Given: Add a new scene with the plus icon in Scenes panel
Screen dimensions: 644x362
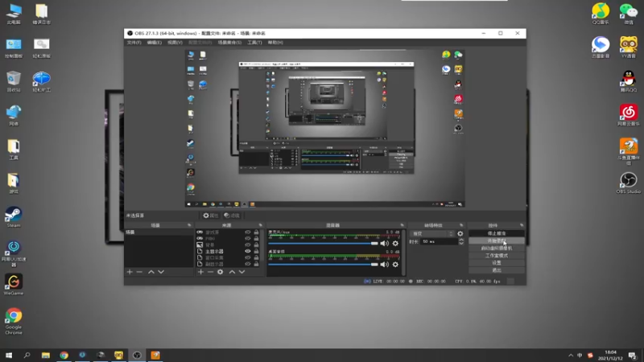Looking at the screenshot, I should pos(130,272).
